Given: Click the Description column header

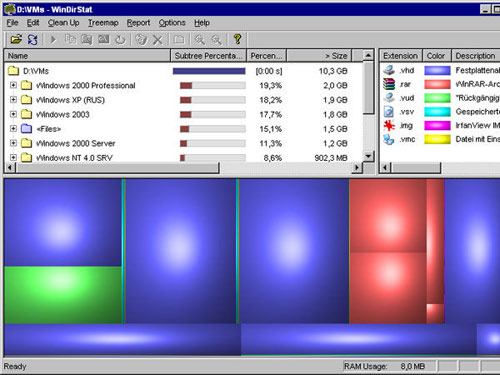Looking at the screenshot, I should pos(476,56).
